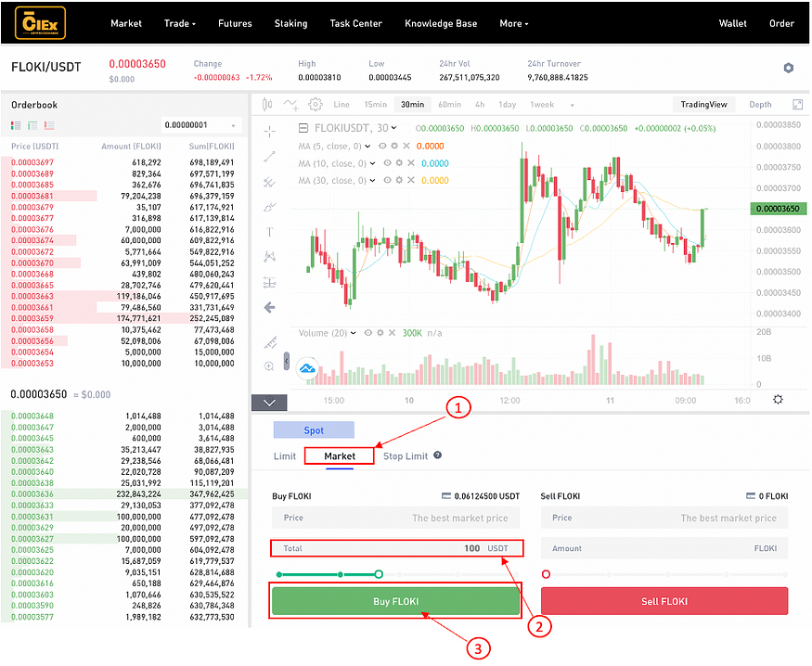Open chart settings gear in toolbar
Viewport: 812px width, 666px height.
[315, 105]
